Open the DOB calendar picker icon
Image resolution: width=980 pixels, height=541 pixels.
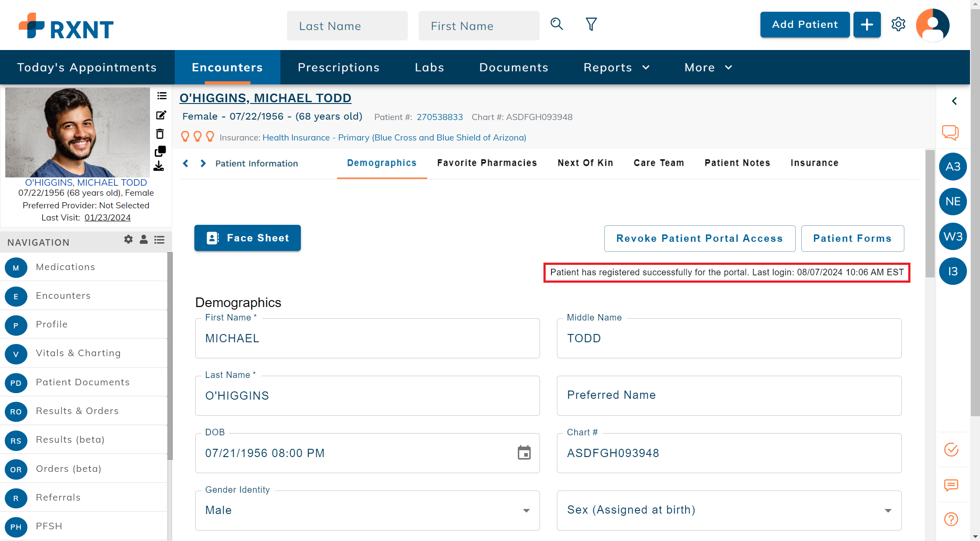[x=524, y=453]
